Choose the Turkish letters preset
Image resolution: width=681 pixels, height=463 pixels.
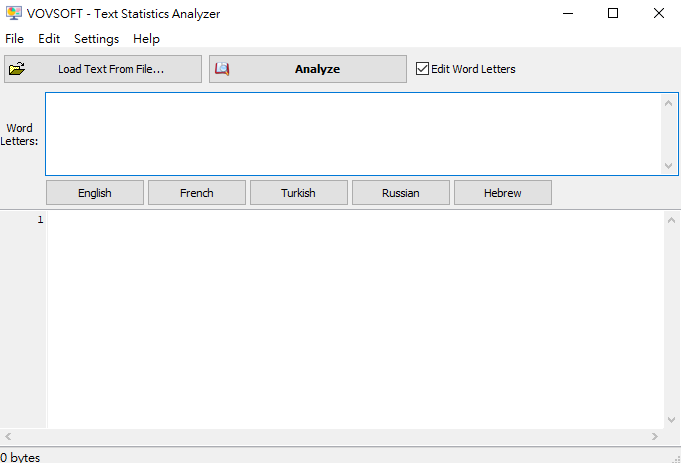298,193
